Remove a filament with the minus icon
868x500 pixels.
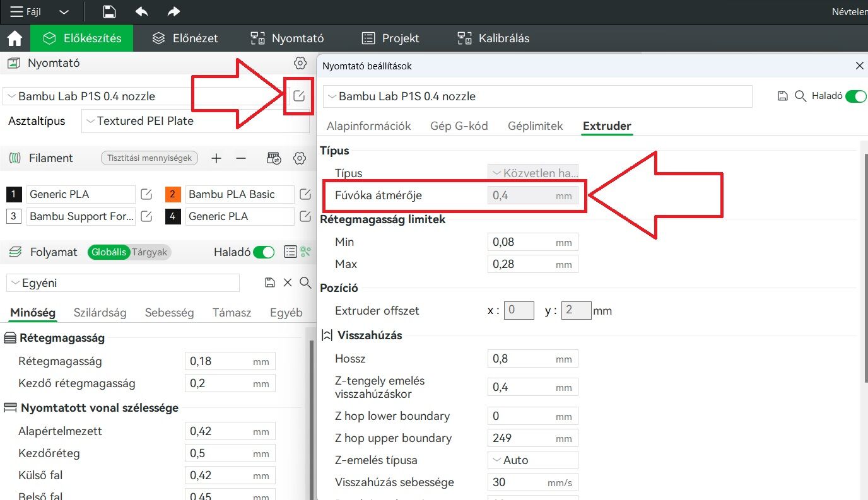pyautogui.click(x=241, y=158)
